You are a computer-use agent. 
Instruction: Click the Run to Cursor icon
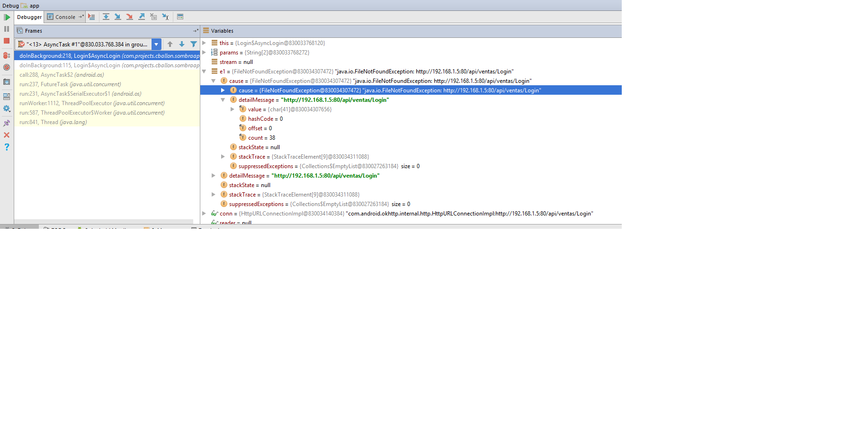point(165,17)
